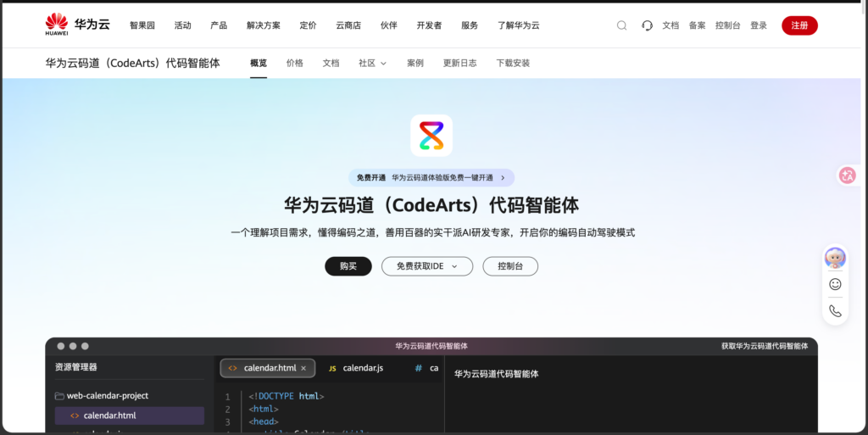Switch to the 案例 tab
This screenshot has height=435, width=868.
pos(415,63)
